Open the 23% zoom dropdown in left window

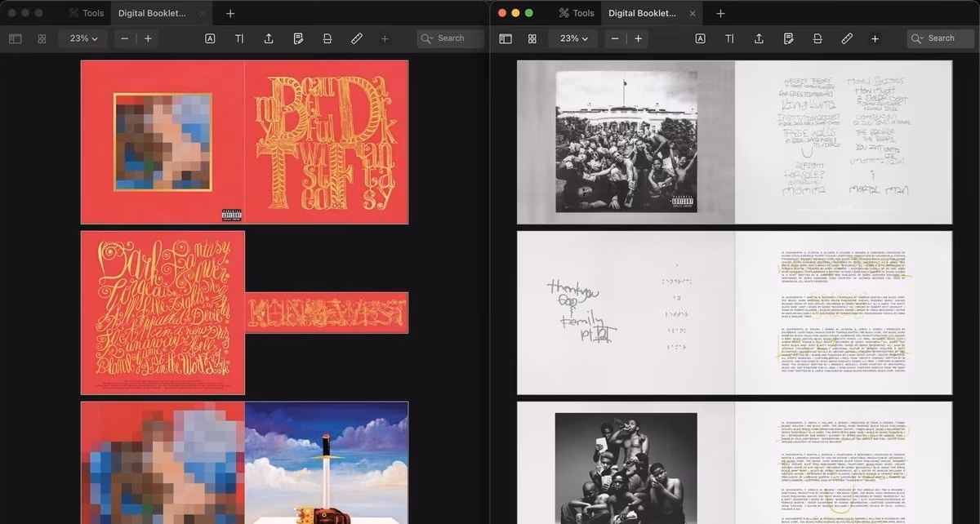pyautogui.click(x=83, y=38)
